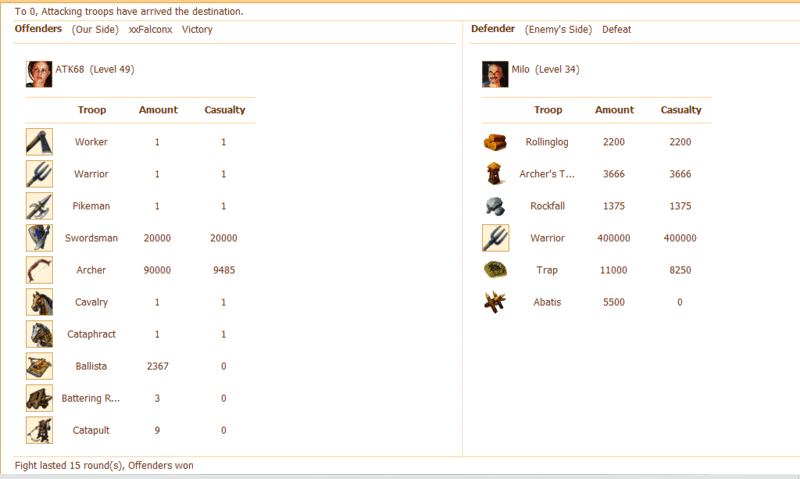This screenshot has height=479, width=800.
Task: Click the Defender section heading
Action: coord(493,29)
